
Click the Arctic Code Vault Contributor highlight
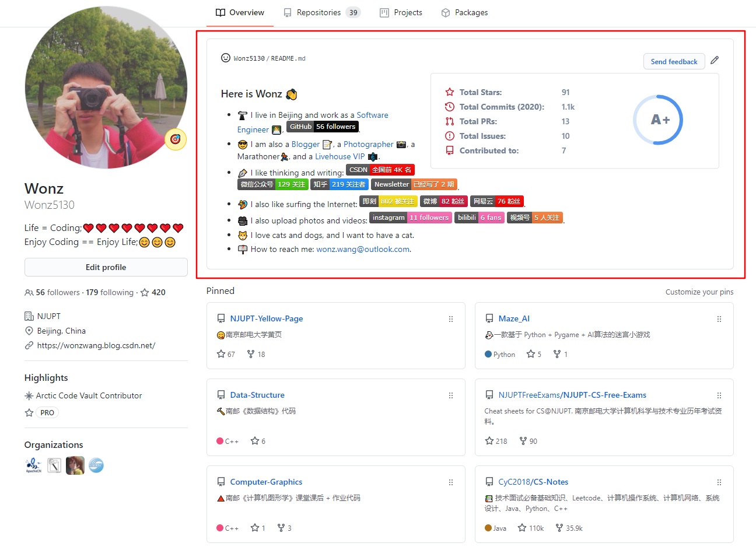(x=83, y=395)
